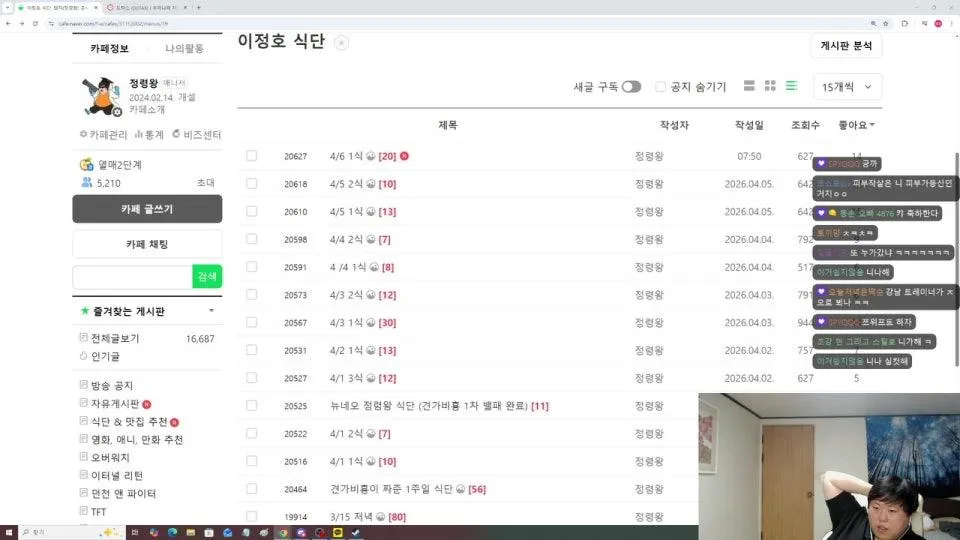Open the 자유게시판 board

click(115, 403)
